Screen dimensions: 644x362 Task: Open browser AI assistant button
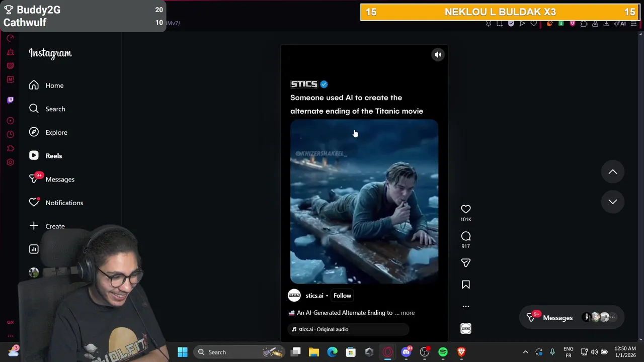pos(620,24)
